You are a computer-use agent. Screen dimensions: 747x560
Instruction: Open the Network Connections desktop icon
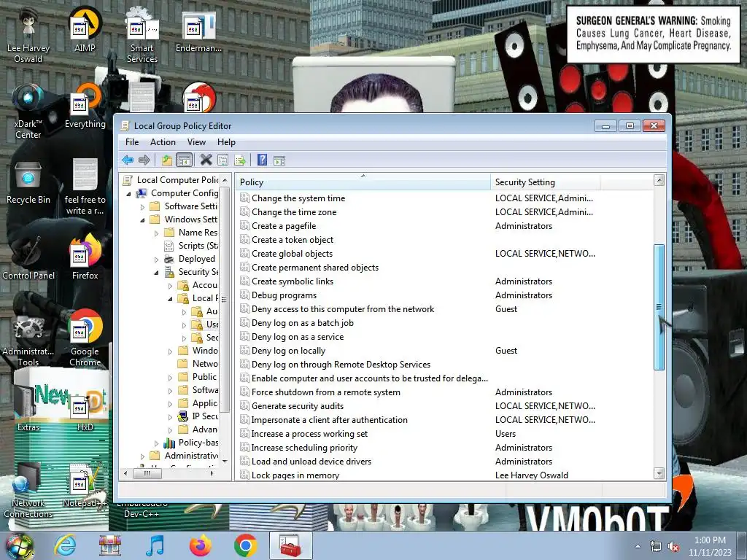click(x=28, y=491)
